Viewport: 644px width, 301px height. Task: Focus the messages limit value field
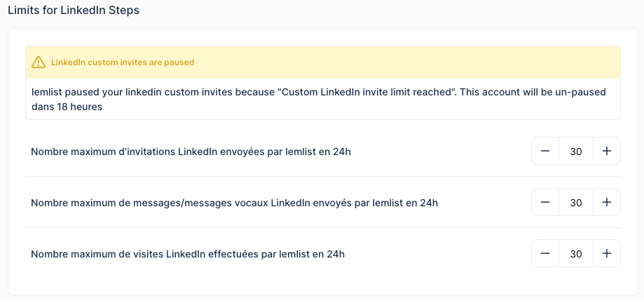coord(576,202)
